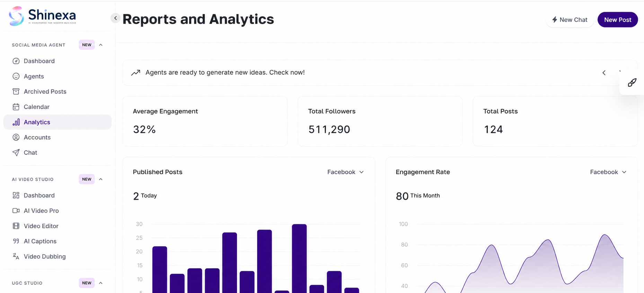Click the Video Editor film icon
This screenshot has width=644, height=293.
[x=16, y=226]
